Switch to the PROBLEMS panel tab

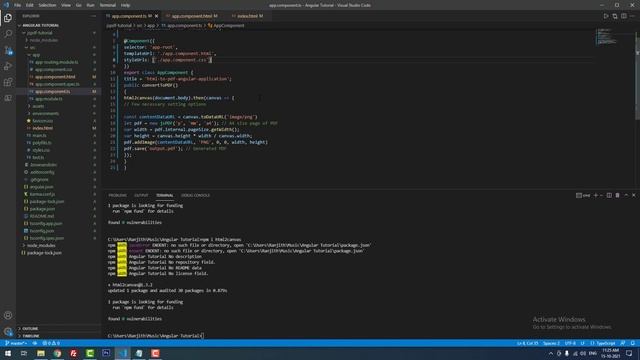coord(118,196)
